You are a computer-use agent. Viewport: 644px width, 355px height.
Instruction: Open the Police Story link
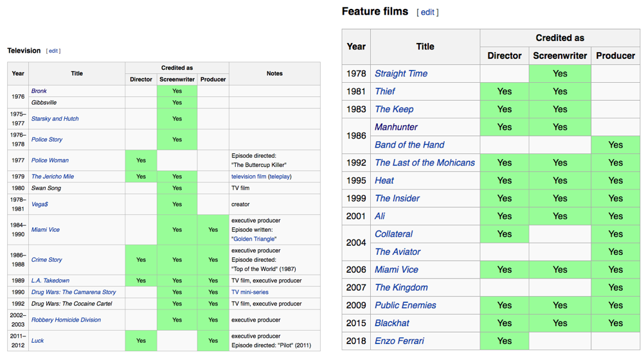point(47,139)
